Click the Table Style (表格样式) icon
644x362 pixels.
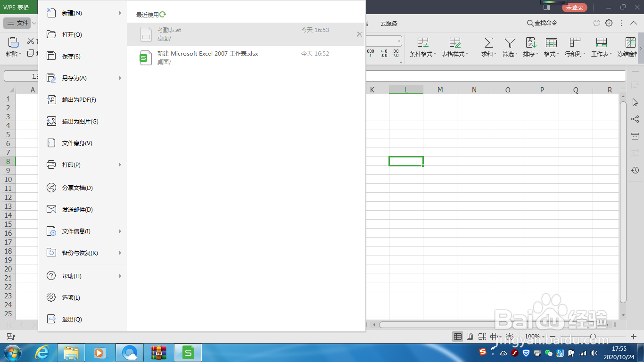[x=455, y=43]
